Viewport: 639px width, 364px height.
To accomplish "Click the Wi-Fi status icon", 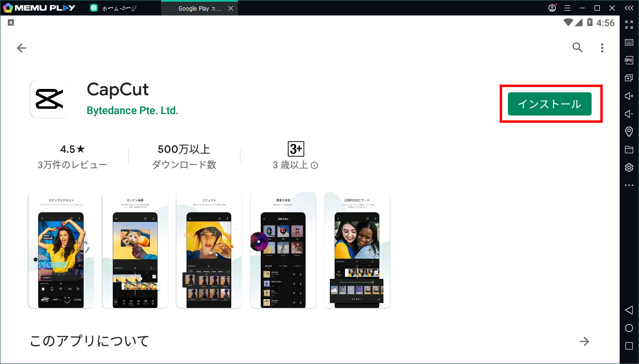I will click(568, 22).
